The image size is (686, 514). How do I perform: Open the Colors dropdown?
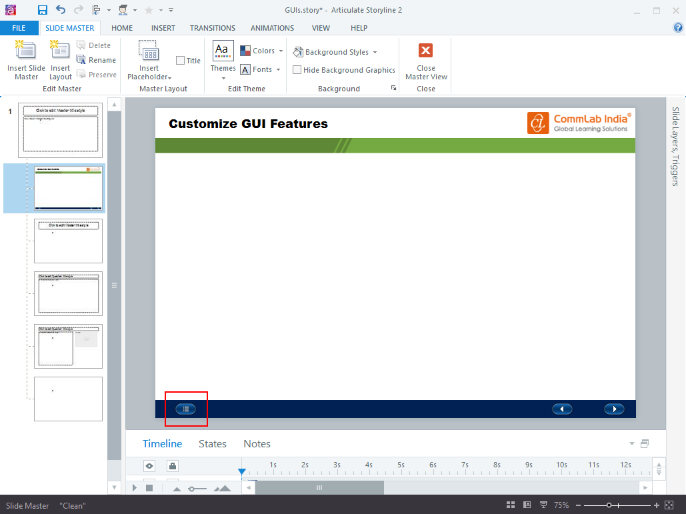click(263, 51)
